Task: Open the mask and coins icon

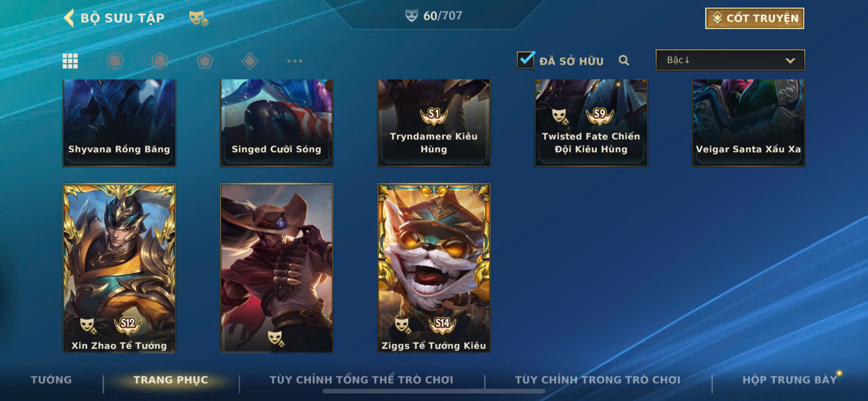Action: [x=199, y=18]
